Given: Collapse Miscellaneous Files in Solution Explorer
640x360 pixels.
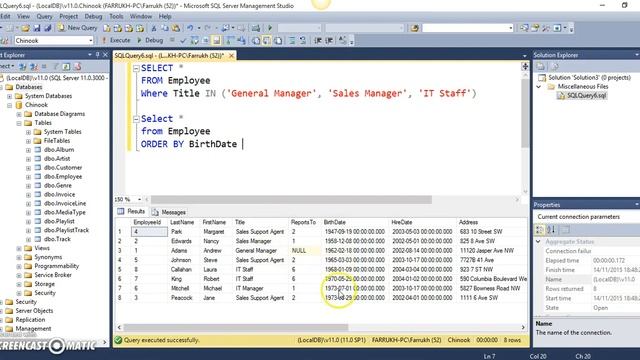Looking at the screenshot, I should pyautogui.click(x=539, y=87).
